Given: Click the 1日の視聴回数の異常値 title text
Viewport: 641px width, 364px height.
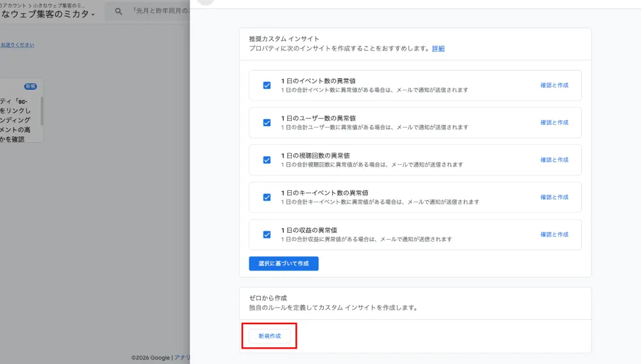Looking at the screenshot, I should tap(315, 156).
